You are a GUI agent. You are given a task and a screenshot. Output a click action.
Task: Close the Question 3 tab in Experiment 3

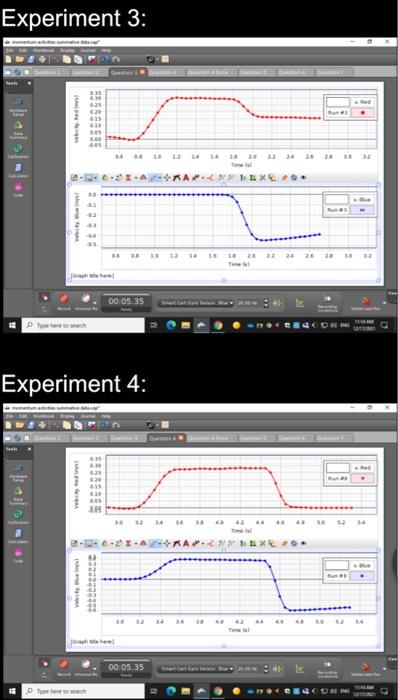pyautogui.click(x=142, y=72)
